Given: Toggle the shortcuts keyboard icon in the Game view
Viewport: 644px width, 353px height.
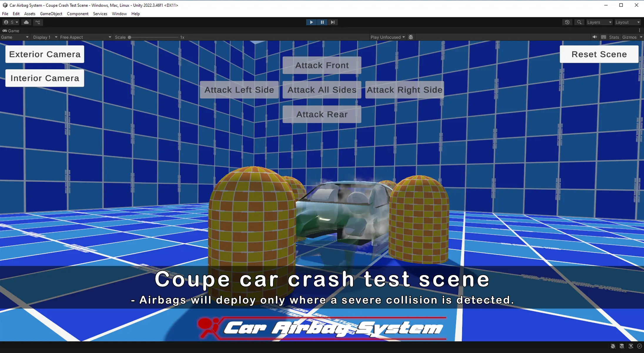Looking at the screenshot, I should click(603, 37).
